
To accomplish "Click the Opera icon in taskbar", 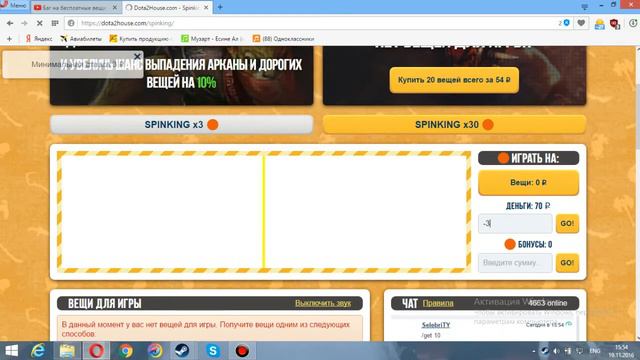I will coord(96,351).
